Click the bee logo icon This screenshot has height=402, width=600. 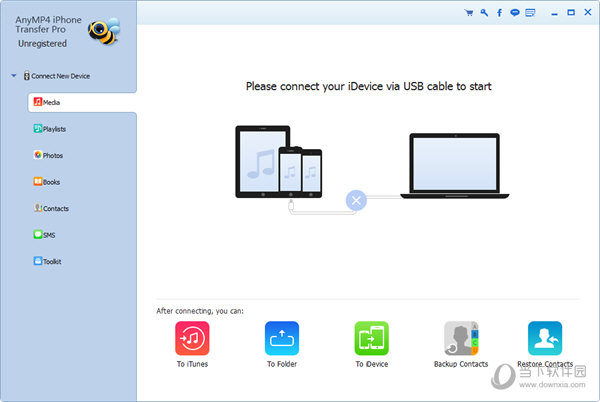pyautogui.click(x=104, y=31)
